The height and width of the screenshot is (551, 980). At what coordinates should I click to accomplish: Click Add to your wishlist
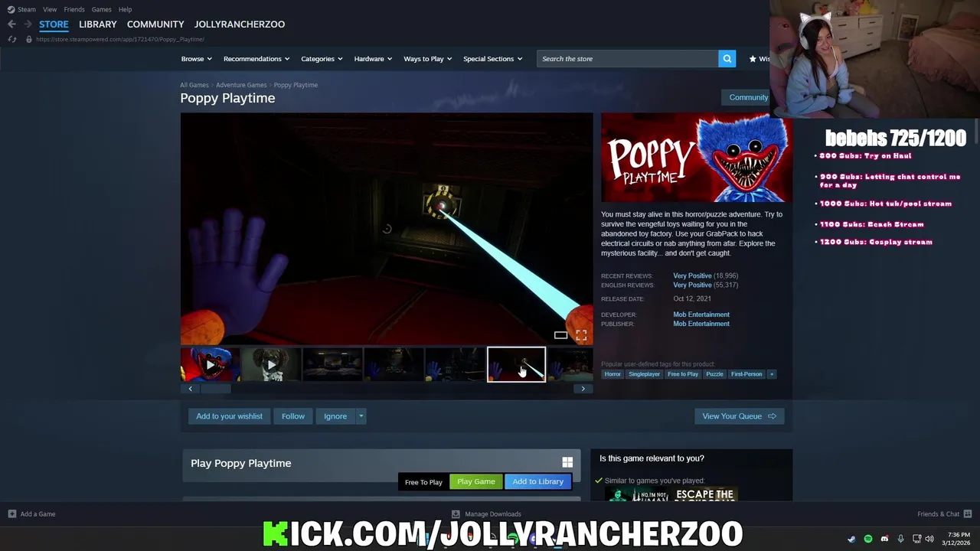tap(229, 416)
